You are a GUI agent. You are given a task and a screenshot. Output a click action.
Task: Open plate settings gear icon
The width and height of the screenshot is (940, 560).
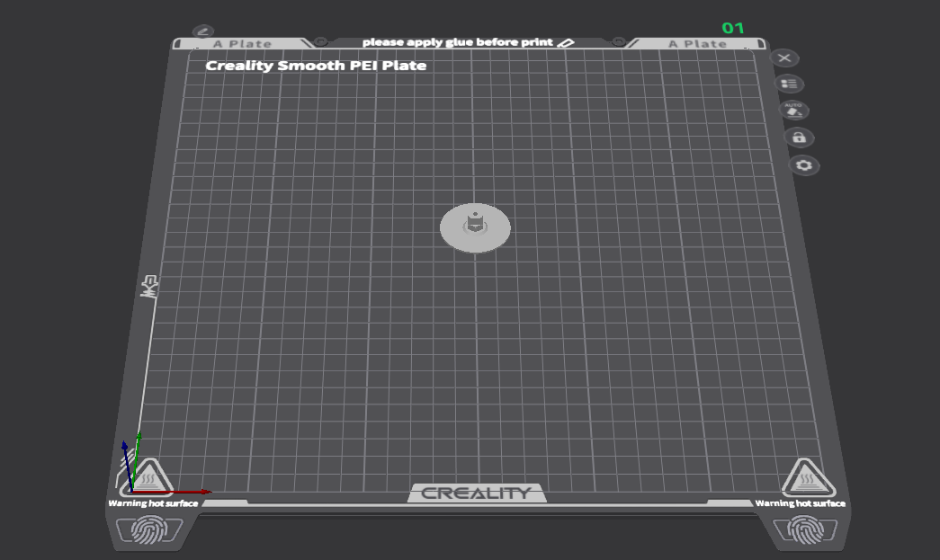(804, 165)
